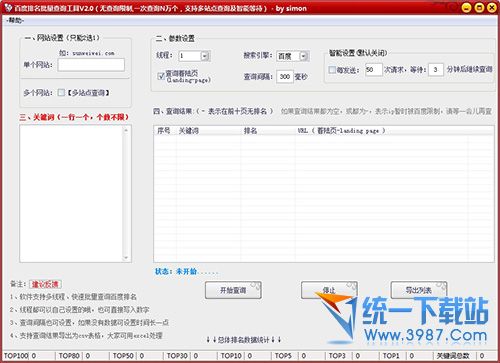Open the 帮助 menu

(15, 21)
